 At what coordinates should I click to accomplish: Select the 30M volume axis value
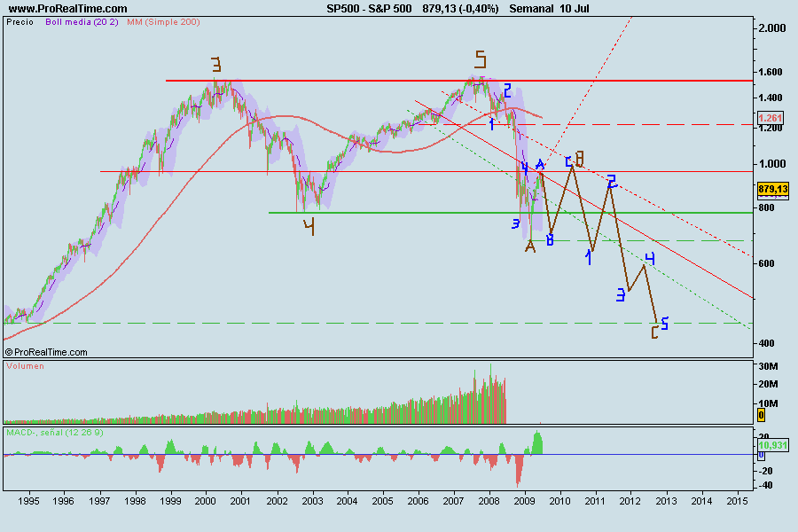tap(769, 366)
